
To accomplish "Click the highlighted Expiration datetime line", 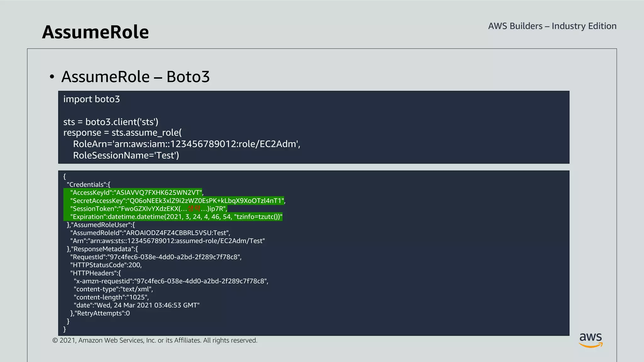I will click(x=176, y=217).
